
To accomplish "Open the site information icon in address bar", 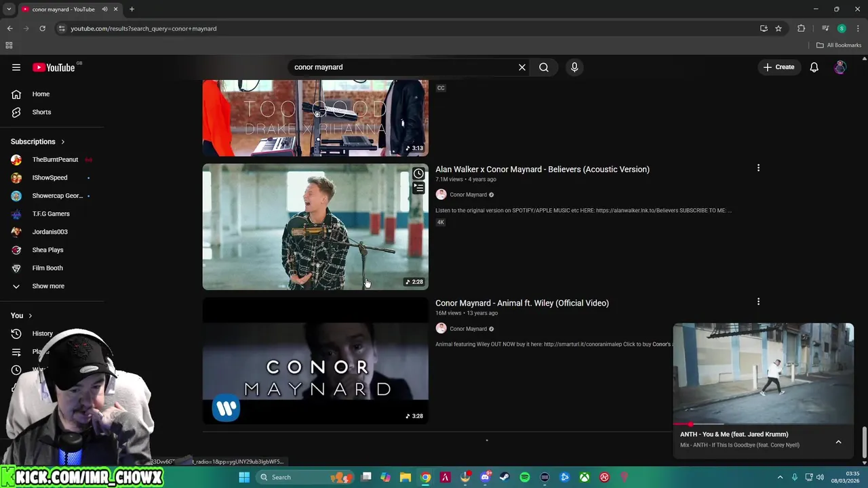I will (62, 28).
